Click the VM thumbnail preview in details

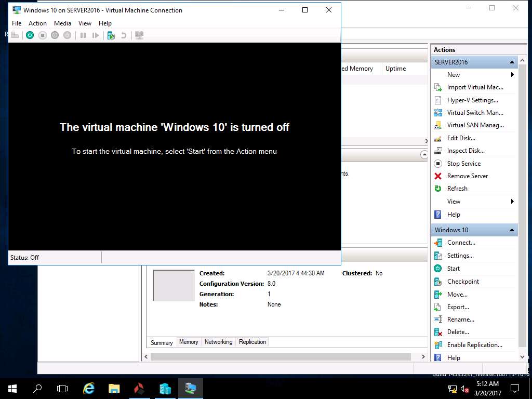point(174,286)
